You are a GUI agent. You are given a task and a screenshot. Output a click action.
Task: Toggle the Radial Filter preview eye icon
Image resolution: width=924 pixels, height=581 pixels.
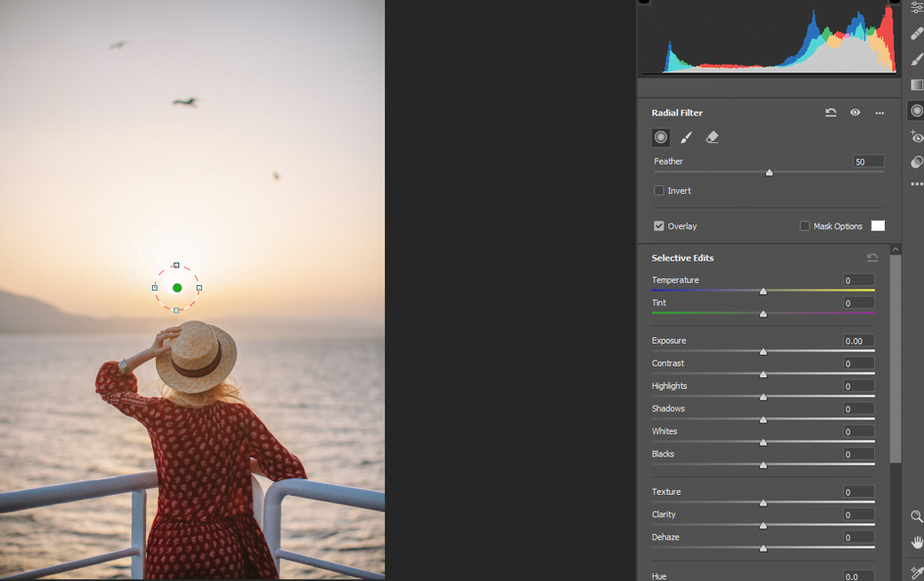click(x=854, y=113)
